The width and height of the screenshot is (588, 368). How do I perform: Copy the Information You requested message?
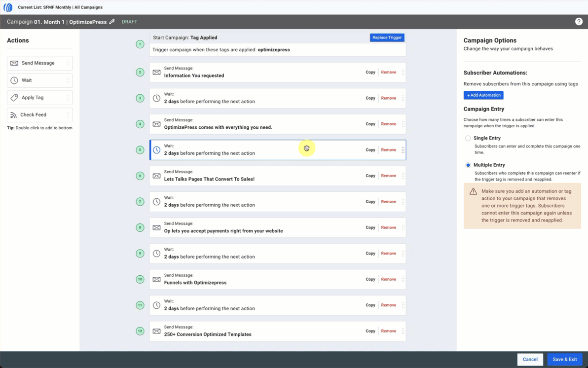(370, 72)
